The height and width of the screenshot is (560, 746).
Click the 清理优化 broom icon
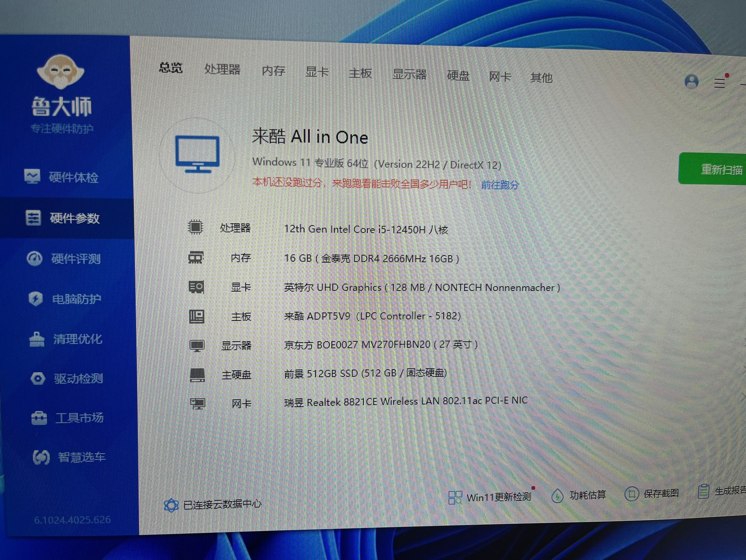click(37, 339)
